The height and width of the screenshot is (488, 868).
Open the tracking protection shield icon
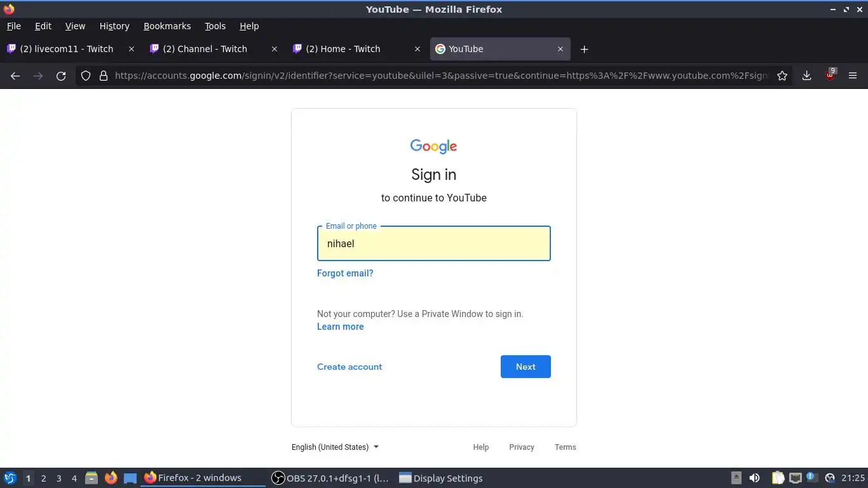86,76
